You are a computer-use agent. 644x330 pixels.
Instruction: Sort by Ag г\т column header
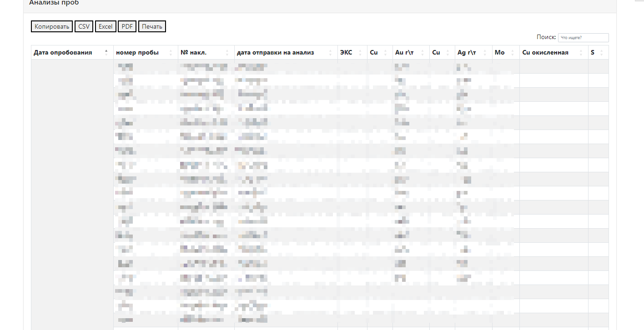coord(473,52)
